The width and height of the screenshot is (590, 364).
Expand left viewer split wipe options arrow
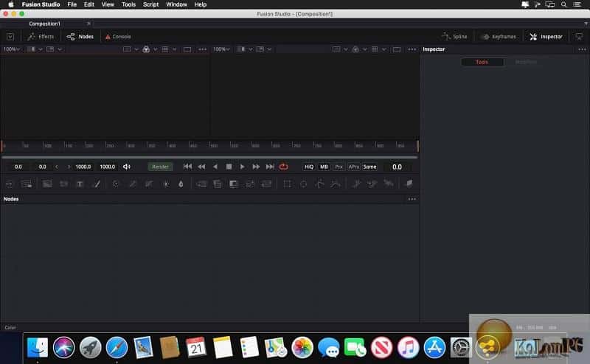[x=41, y=49]
